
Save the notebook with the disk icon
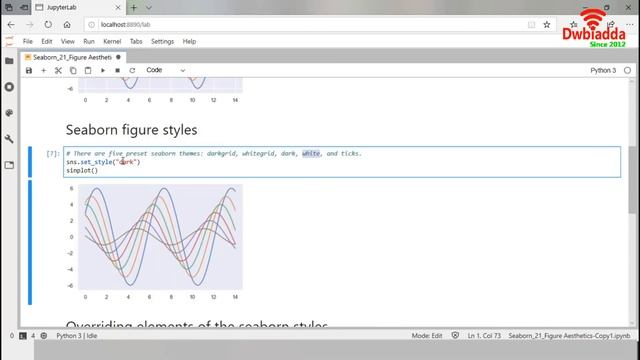[x=29, y=70]
